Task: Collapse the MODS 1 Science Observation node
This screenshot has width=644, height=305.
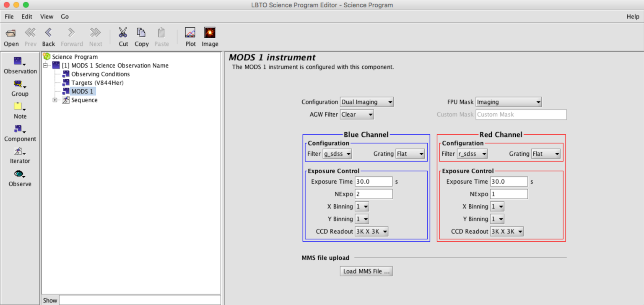Action: (46, 65)
